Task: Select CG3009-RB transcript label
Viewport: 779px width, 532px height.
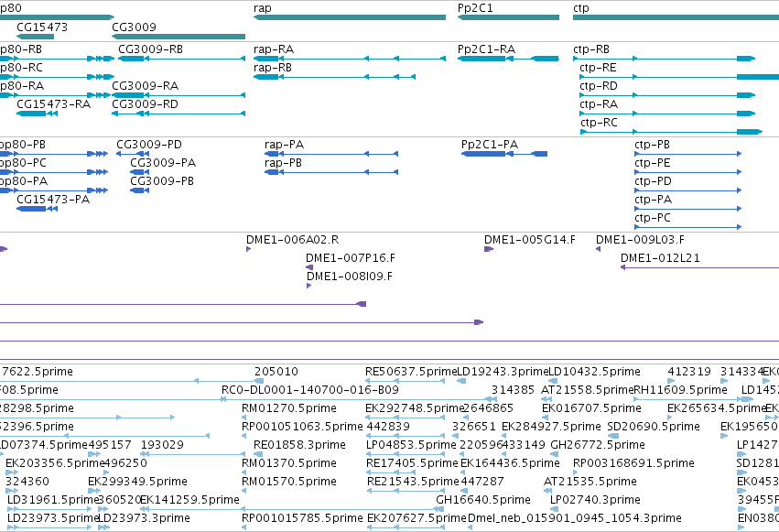Action: coord(150,49)
